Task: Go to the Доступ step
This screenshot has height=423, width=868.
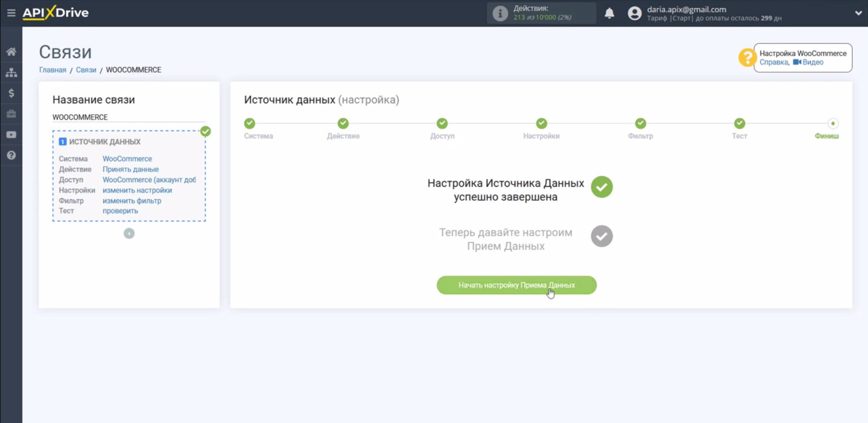Action: [442, 129]
